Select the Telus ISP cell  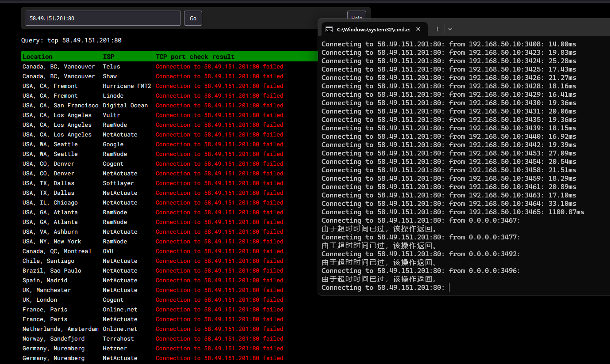(x=111, y=67)
